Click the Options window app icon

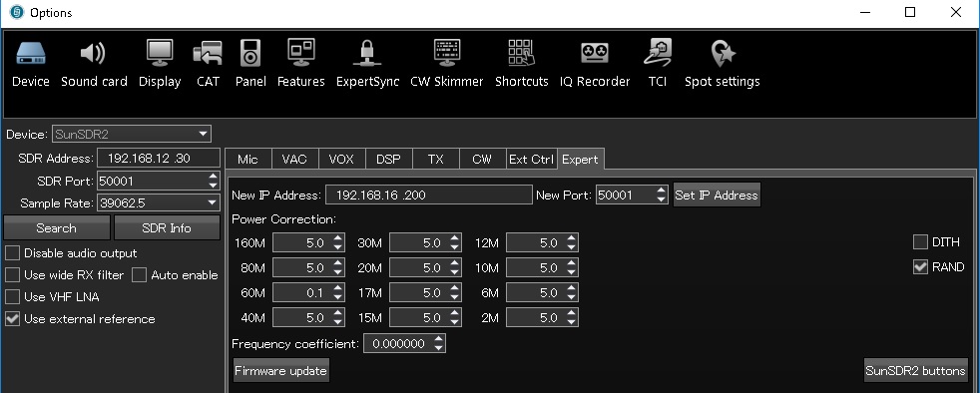click(18, 13)
